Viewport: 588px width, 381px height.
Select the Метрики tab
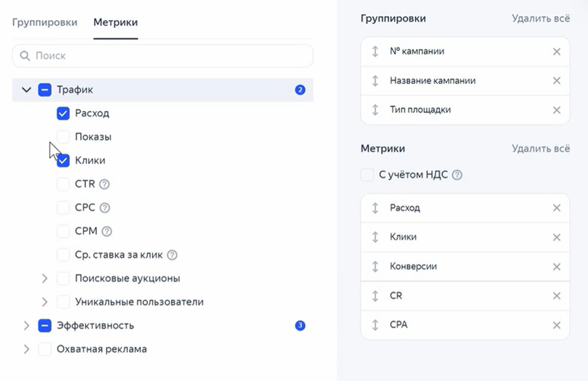pyautogui.click(x=115, y=22)
